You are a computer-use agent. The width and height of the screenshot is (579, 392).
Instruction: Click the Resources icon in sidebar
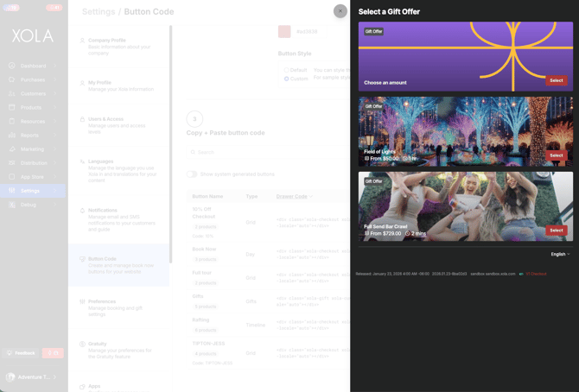12,121
